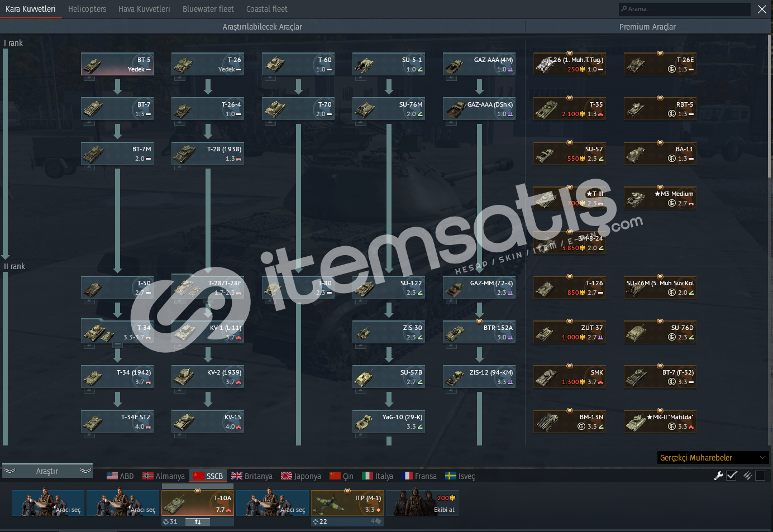Screen dimensions: 773x532
Task: Click the T-70 tank card
Action: 298,109
